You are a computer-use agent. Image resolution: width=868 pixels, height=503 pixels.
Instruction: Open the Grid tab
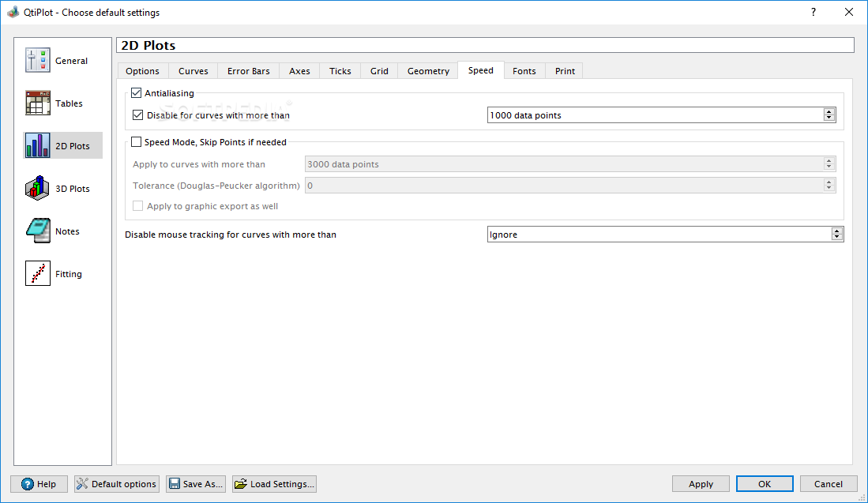[x=379, y=71]
